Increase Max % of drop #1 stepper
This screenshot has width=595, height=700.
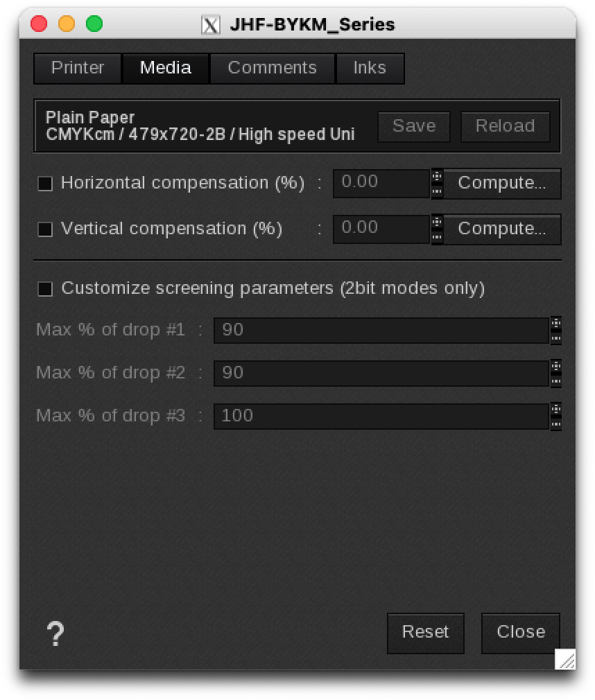tap(555, 323)
